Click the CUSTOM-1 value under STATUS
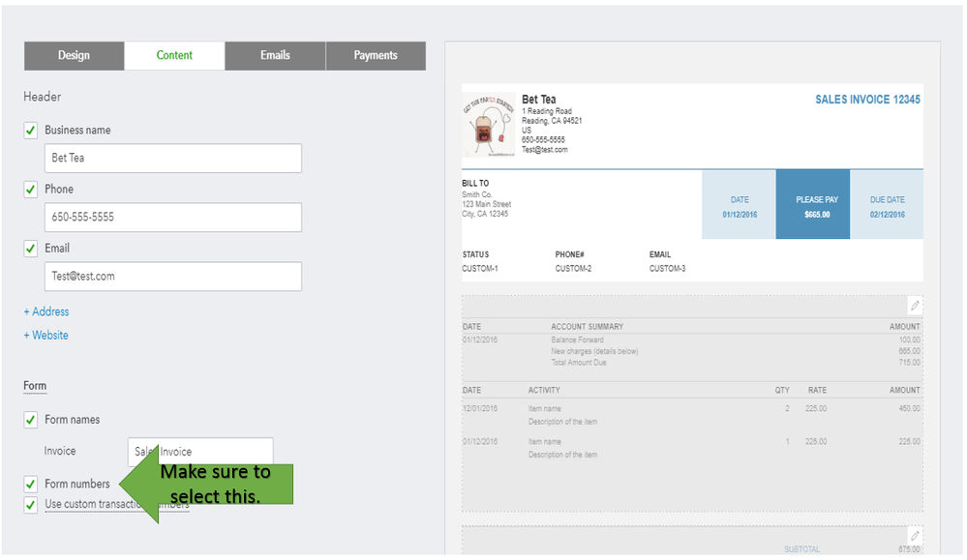The width and height of the screenshot is (967, 560). (x=480, y=269)
